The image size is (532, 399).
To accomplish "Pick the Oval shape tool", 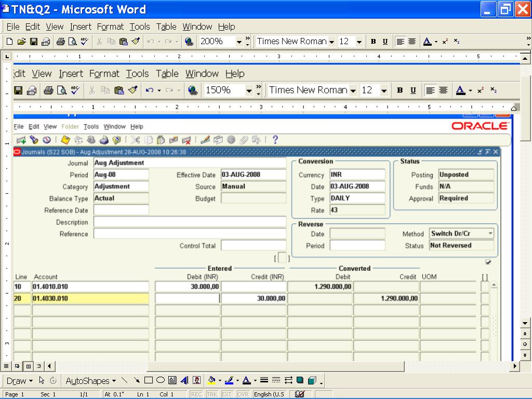I will [x=161, y=381].
